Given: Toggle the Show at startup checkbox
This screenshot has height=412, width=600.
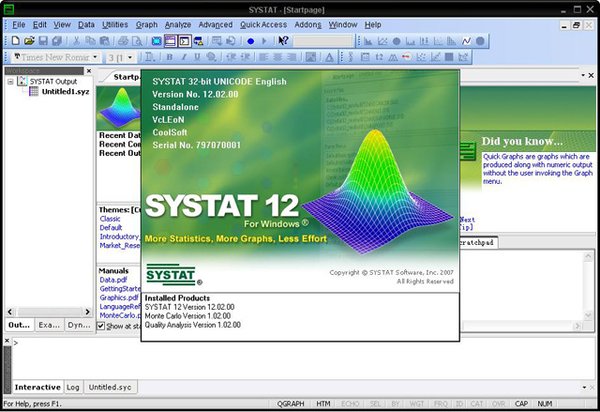Looking at the screenshot, I should click(x=101, y=324).
